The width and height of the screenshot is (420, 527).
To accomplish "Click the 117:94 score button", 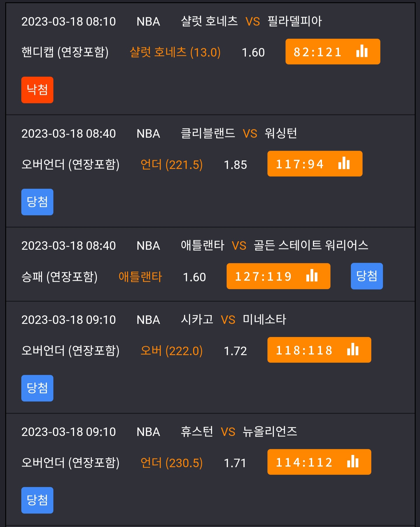I will [x=315, y=164].
